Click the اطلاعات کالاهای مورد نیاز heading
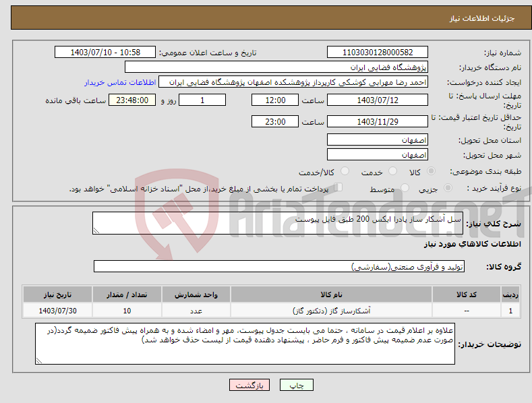Viewport: 532px width, 403px height. pyautogui.click(x=472, y=244)
